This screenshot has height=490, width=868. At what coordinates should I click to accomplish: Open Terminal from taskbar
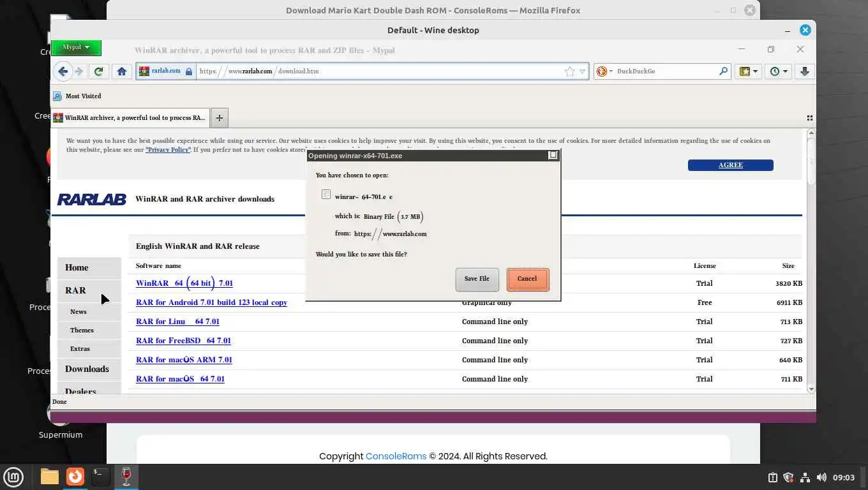[100, 477]
